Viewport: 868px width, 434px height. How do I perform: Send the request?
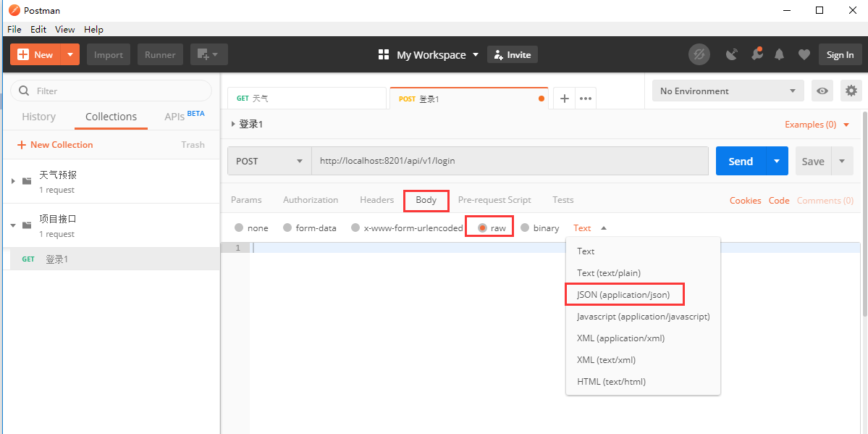(741, 161)
